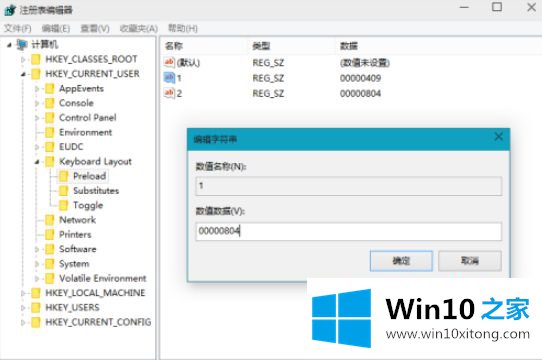Confirm the string edit with 确定
Screen dimensions: 542x360
coord(401,261)
